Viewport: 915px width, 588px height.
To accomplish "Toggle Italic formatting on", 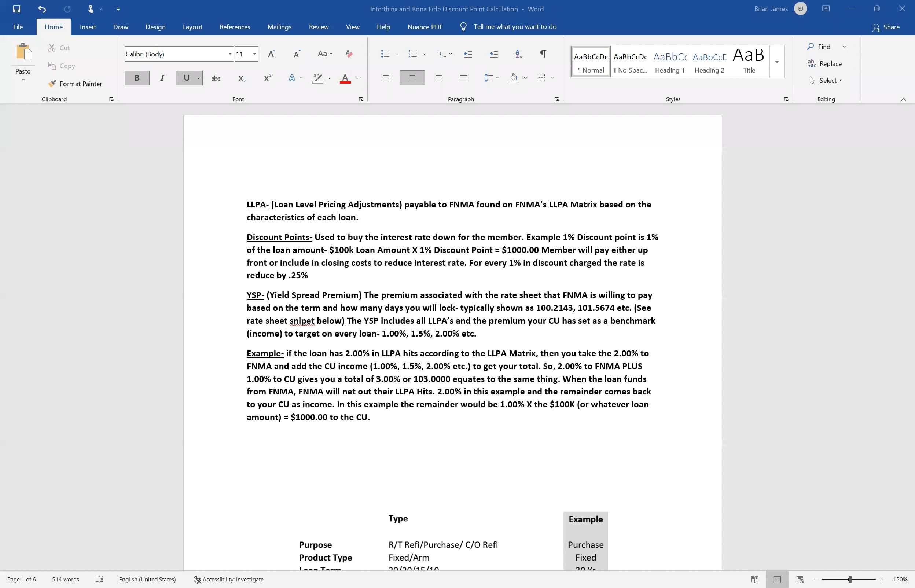I will click(162, 78).
